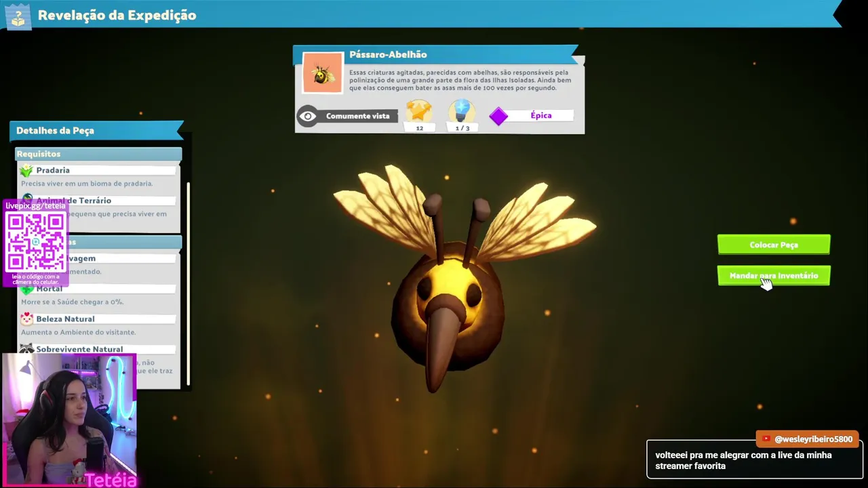The height and width of the screenshot is (488, 868).
Task: Click the 1 / 3 research counter
Action: pyautogui.click(x=462, y=128)
